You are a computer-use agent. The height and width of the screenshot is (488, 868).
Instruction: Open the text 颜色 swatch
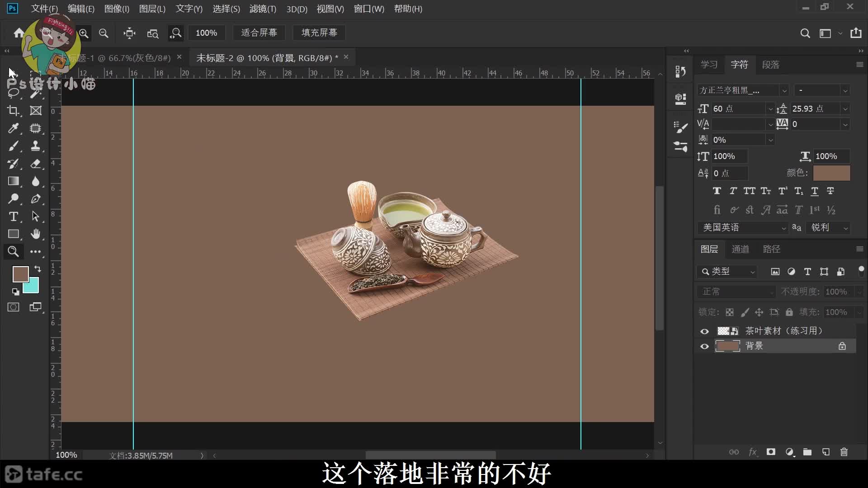[831, 173]
